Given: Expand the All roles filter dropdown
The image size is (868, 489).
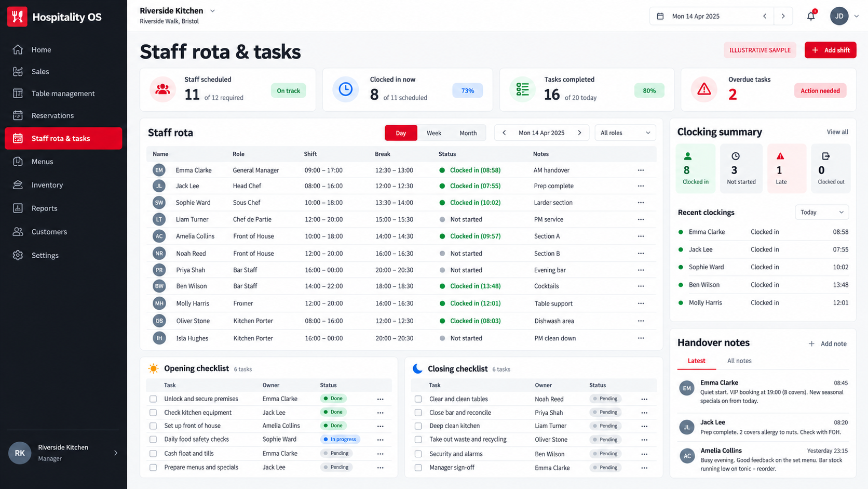Looking at the screenshot, I should click(x=625, y=133).
